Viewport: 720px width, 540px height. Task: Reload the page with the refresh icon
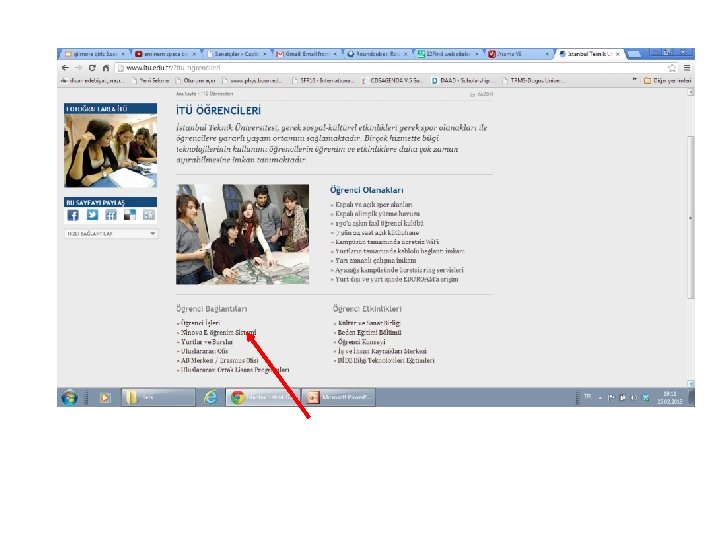(x=92, y=68)
